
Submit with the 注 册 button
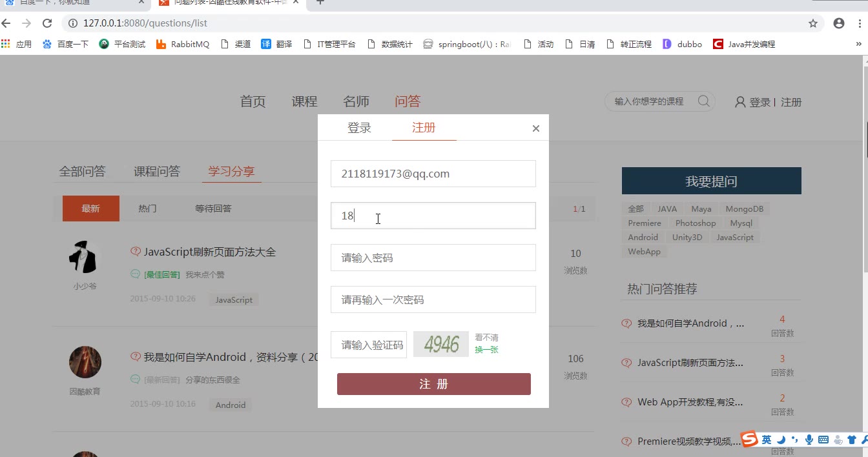tap(434, 384)
